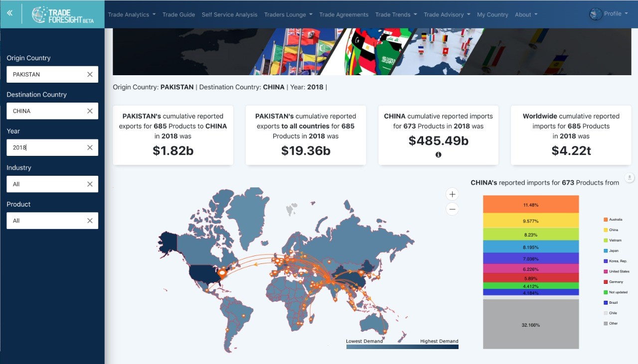This screenshot has width=638, height=364.
Task: Click the 'Highest Demand' legend label
Action: click(439, 341)
